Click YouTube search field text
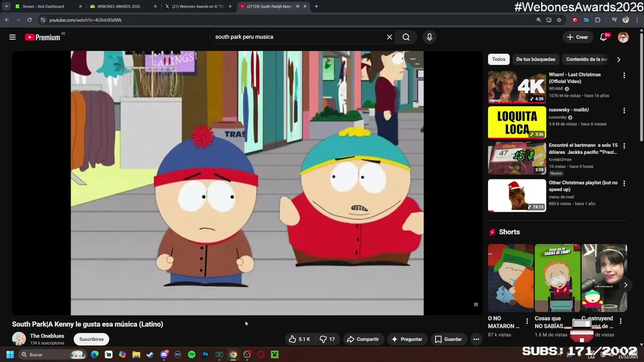 244,37
